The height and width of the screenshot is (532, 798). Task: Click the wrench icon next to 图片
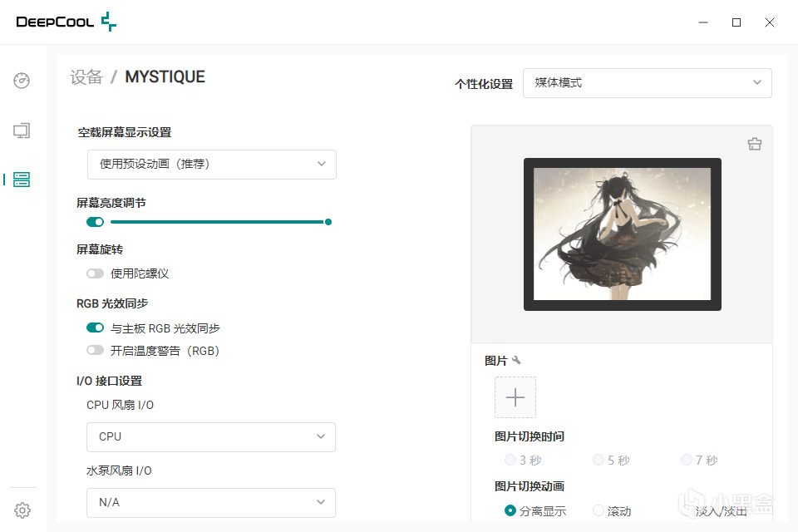tap(516, 360)
